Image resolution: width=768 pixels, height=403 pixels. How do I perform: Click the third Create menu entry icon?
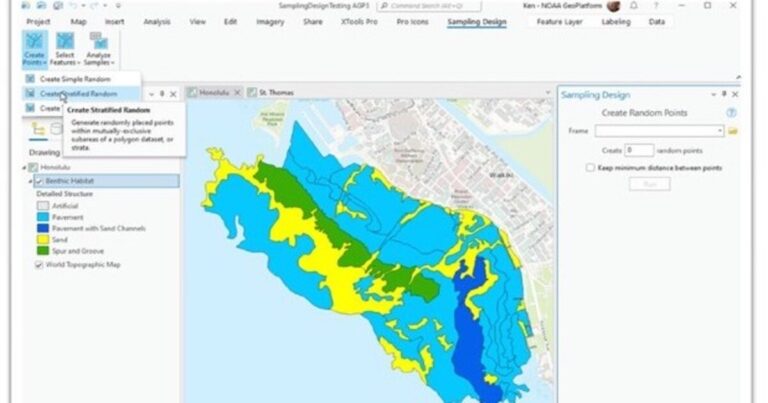point(30,108)
